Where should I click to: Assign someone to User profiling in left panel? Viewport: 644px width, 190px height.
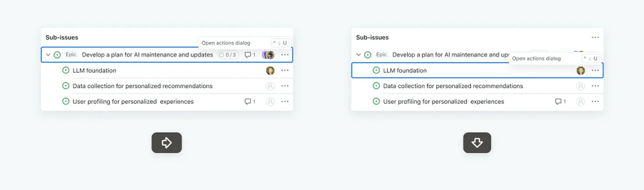270,102
